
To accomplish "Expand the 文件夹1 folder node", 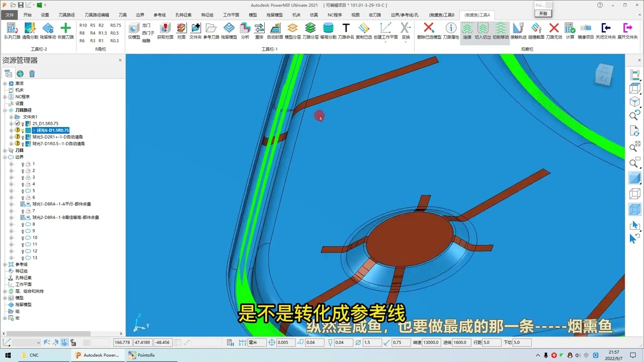I will pos(11,117).
